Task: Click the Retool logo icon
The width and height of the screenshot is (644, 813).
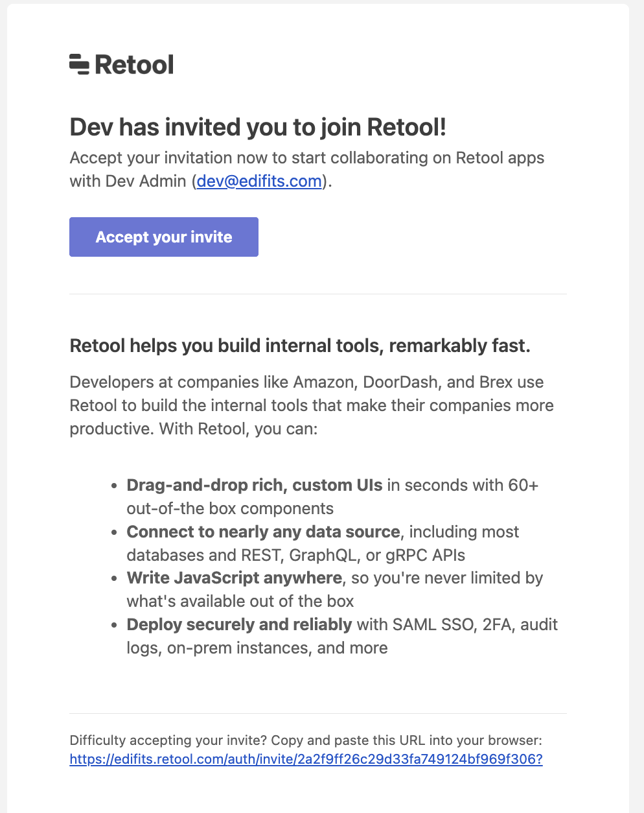Action: click(x=79, y=64)
